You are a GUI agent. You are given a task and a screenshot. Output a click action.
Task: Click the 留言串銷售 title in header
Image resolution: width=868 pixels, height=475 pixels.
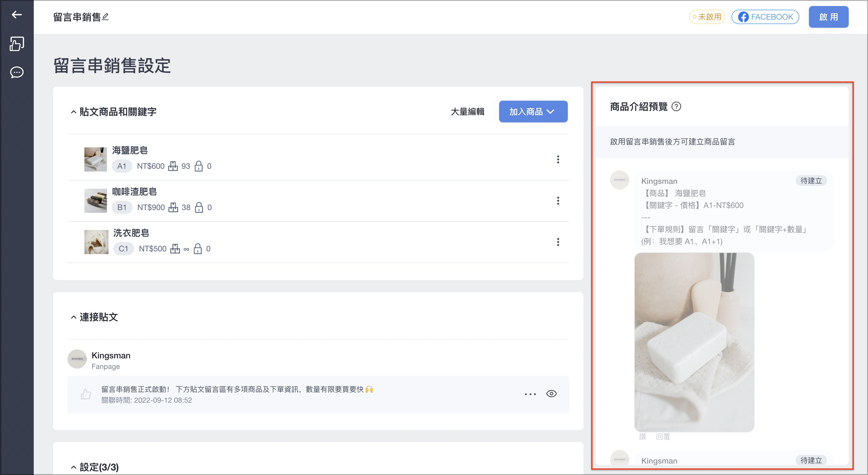coord(77,17)
